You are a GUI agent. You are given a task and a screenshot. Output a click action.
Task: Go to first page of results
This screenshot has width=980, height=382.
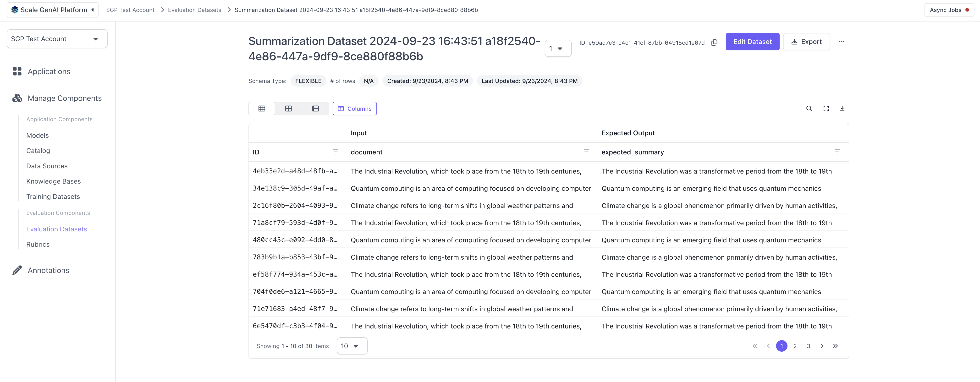(755, 346)
